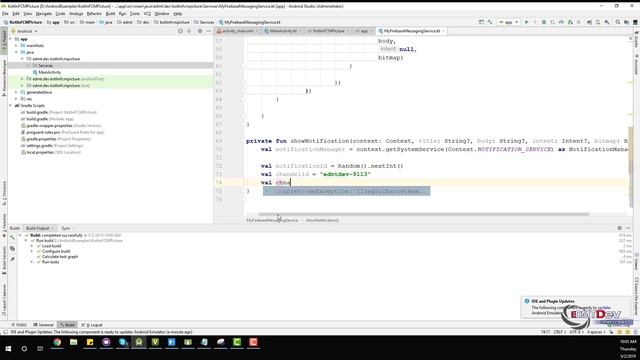Viewport: 640px width, 360px height.
Task: Open the app run configuration dropdown
Action: click(509, 22)
